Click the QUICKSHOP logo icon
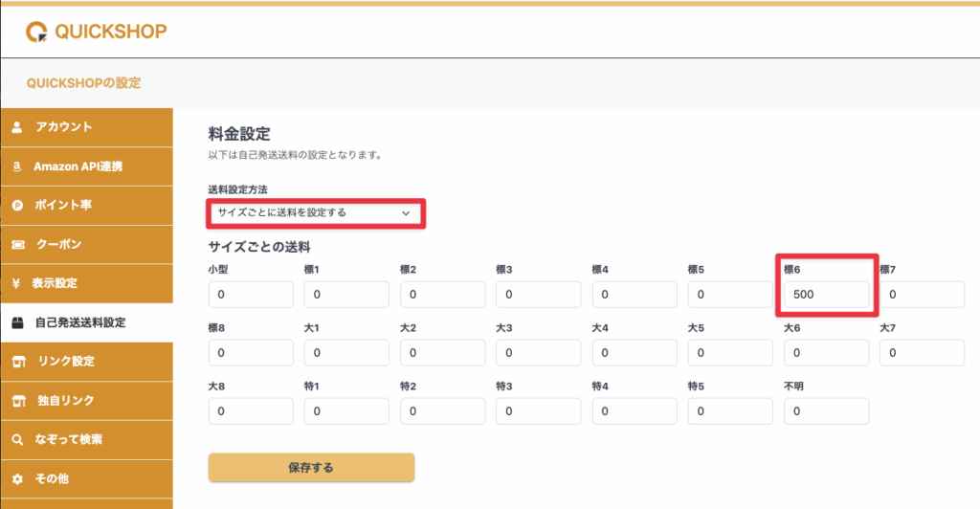This screenshot has height=509, width=980. coord(36,32)
